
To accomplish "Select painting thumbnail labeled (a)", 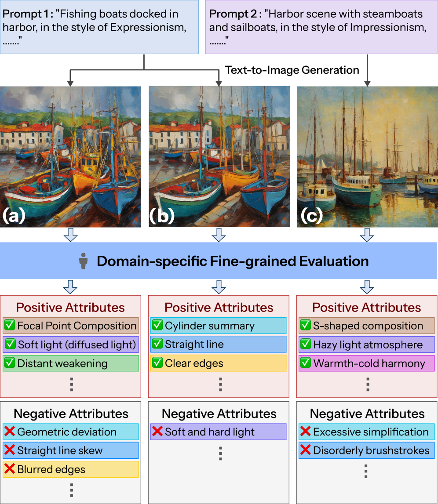I will point(70,156).
